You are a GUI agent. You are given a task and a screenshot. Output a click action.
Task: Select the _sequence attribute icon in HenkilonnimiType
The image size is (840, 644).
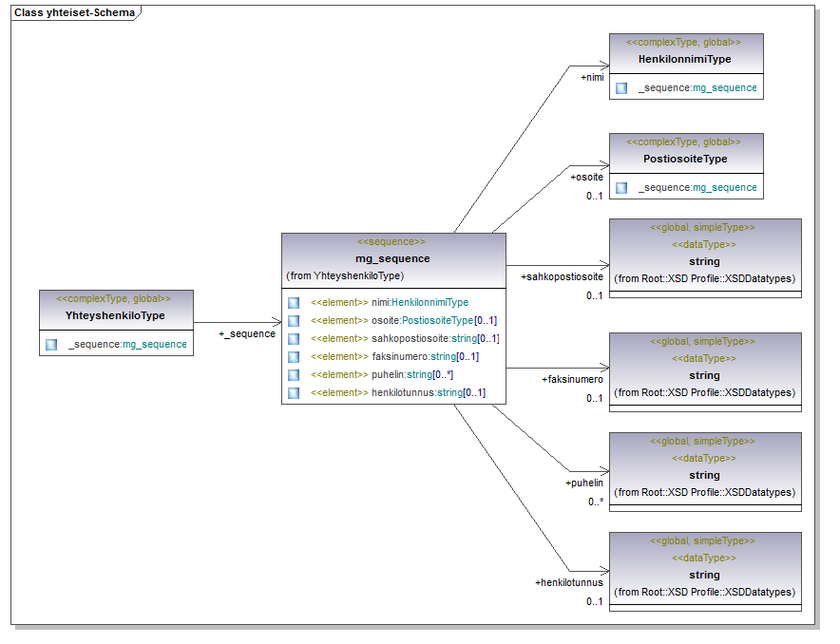tap(621, 88)
